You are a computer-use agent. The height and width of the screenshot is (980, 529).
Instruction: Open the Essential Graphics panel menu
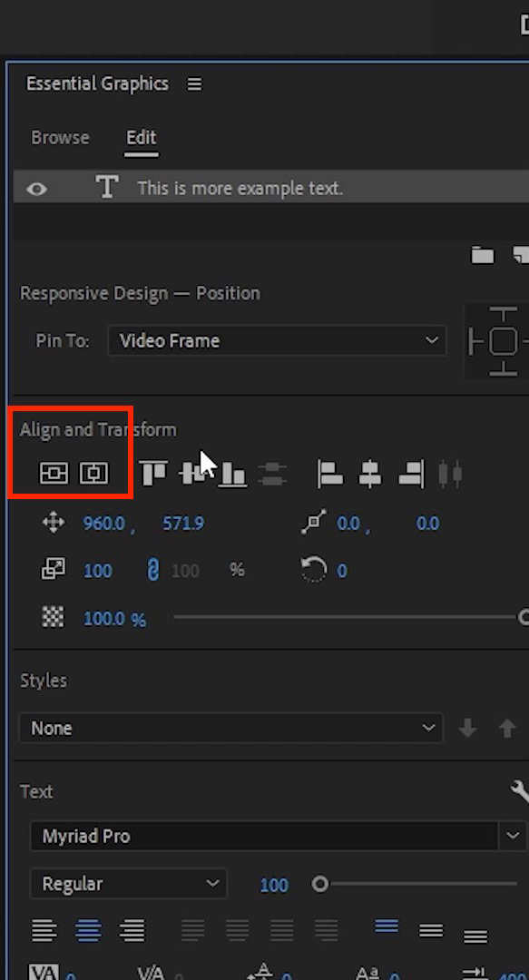(194, 83)
